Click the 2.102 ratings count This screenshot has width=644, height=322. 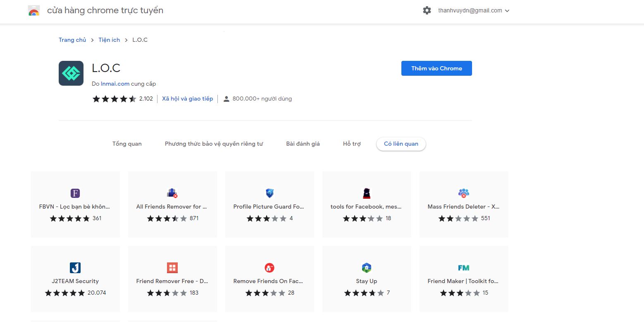(x=146, y=99)
